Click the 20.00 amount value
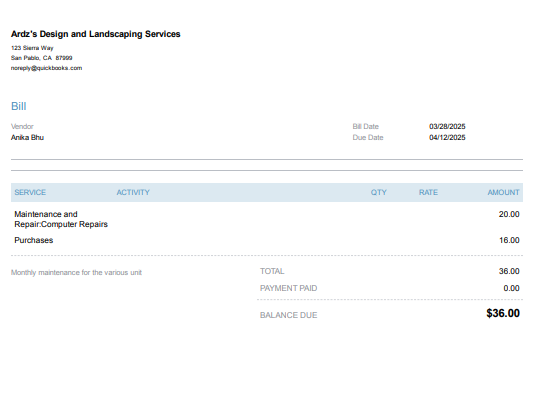This screenshot has width=537, height=407. (509, 214)
